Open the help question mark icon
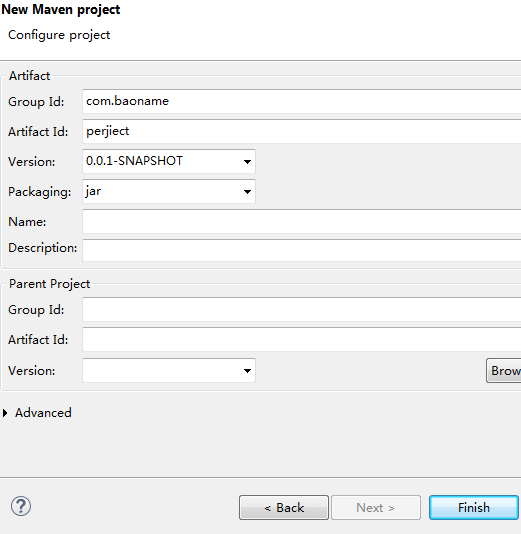The width and height of the screenshot is (521, 534). point(21,506)
